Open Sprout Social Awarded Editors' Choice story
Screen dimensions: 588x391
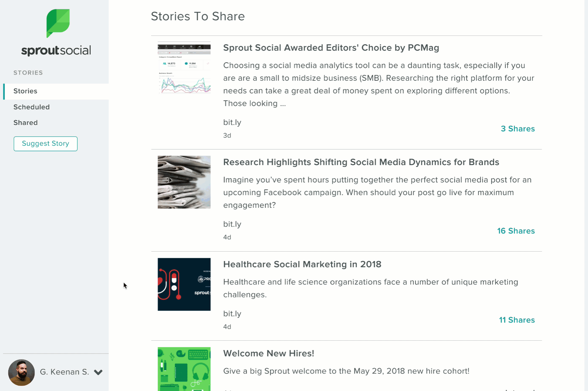click(x=331, y=48)
